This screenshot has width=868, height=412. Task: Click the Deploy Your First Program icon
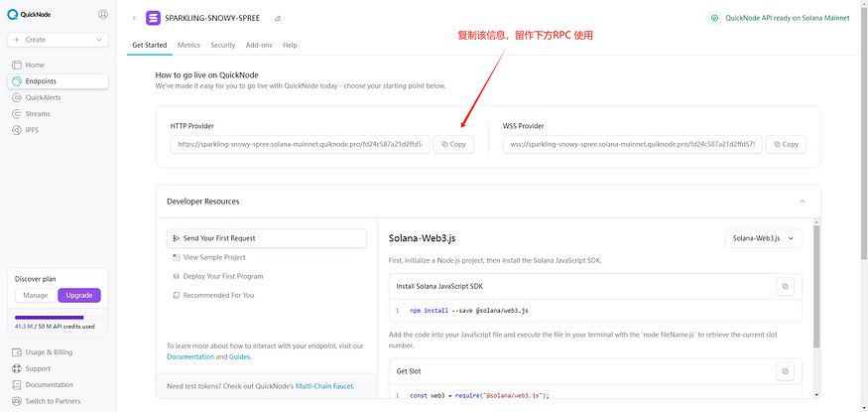click(176, 276)
